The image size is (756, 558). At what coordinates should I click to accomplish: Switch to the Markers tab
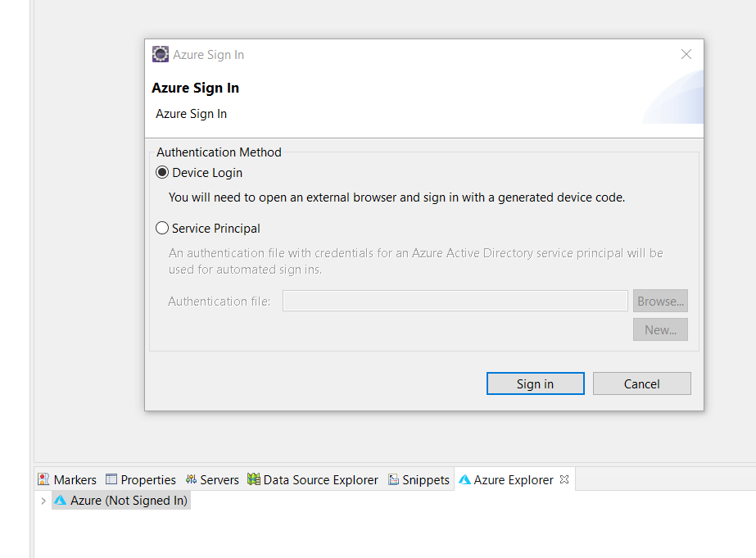[x=74, y=479]
